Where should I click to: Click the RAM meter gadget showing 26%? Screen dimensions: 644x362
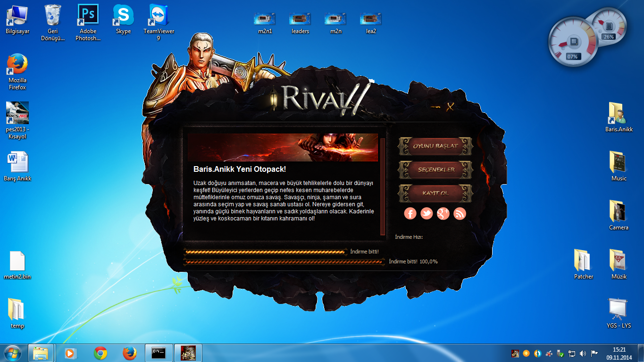(x=609, y=26)
